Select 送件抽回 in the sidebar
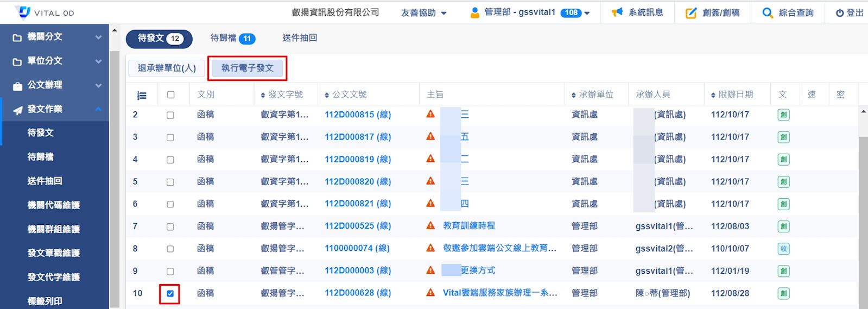The image size is (868, 309). pos(45,181)
